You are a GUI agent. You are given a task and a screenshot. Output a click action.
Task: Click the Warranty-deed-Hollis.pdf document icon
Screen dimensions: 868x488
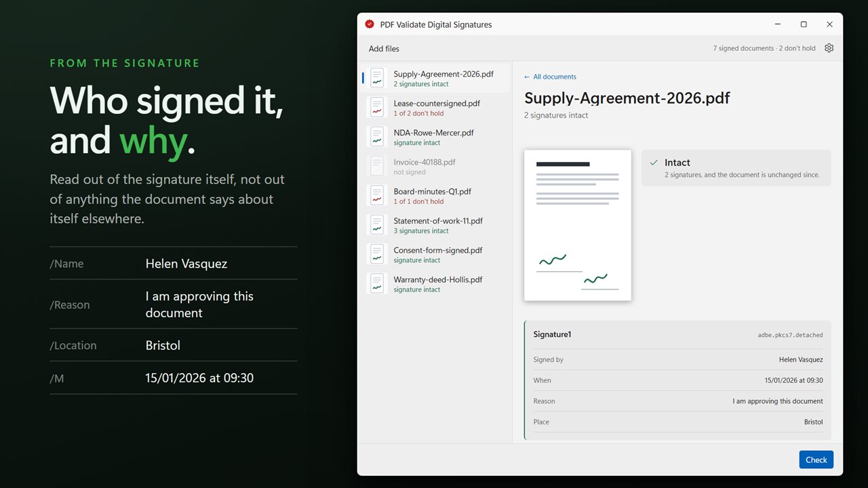click(377, 283)
